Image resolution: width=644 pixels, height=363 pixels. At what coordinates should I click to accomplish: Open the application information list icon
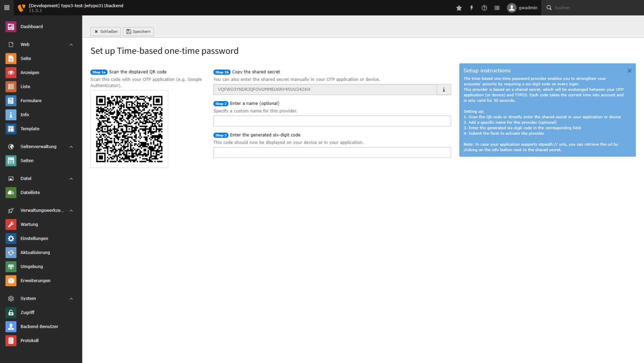pos(497,8)
